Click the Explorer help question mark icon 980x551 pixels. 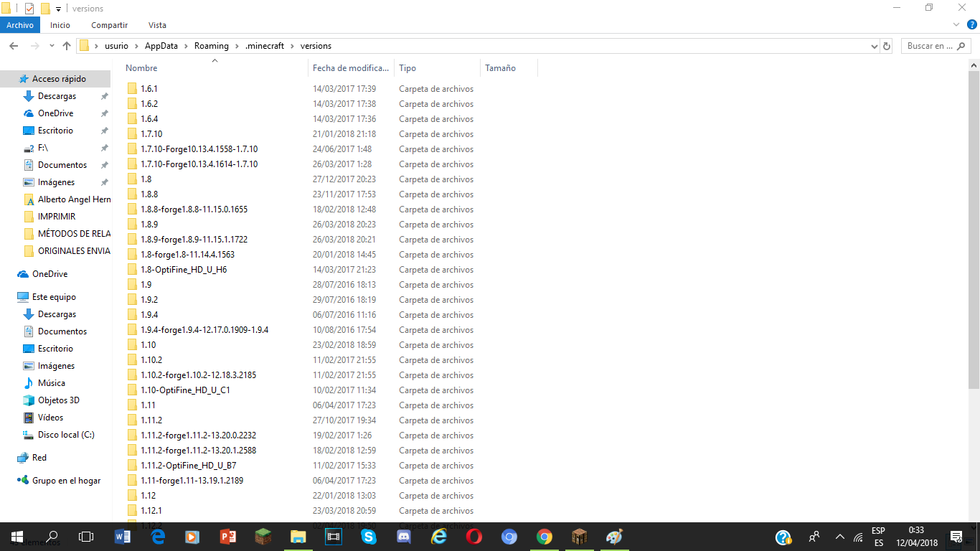(x=972, y=24)
